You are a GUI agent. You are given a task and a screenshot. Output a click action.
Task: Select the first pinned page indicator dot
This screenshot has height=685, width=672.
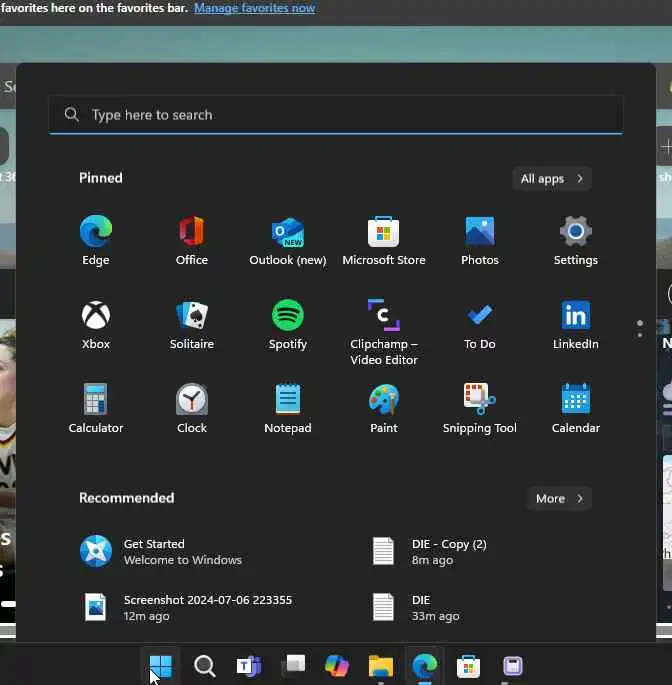point(640,323)
